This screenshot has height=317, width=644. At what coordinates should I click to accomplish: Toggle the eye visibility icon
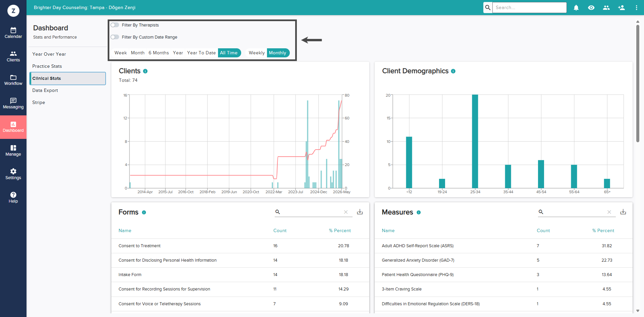pyautogui.click(x=591, y=7)
